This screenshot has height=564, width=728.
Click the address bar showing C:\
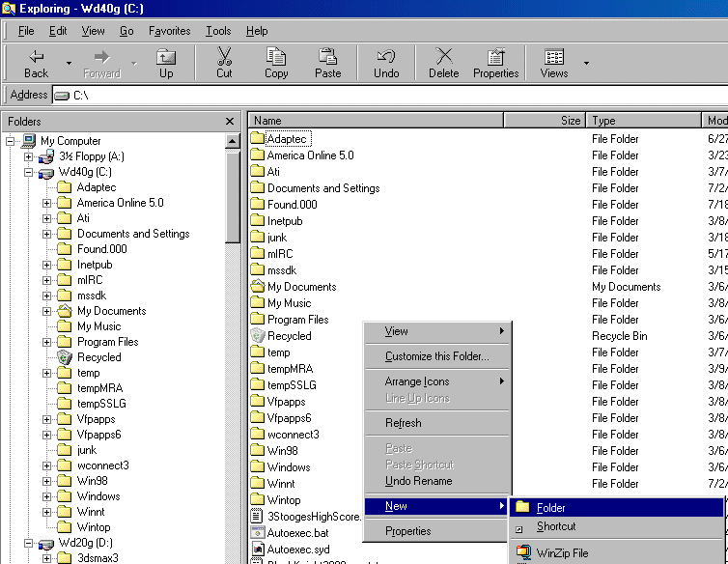pos(390,96)
